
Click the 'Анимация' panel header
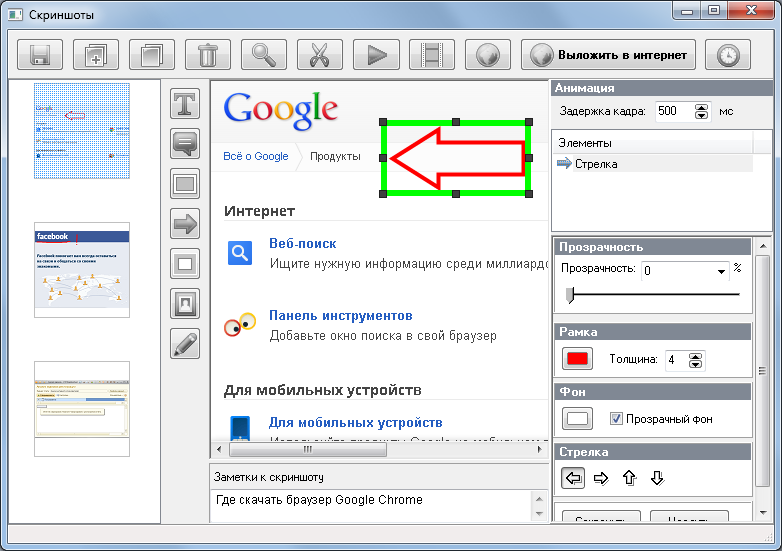click(662, 88)
